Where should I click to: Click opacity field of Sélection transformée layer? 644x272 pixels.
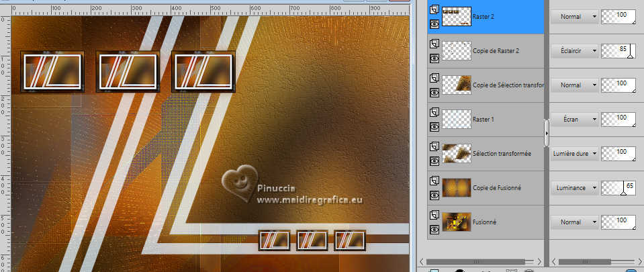click(618, 154)
